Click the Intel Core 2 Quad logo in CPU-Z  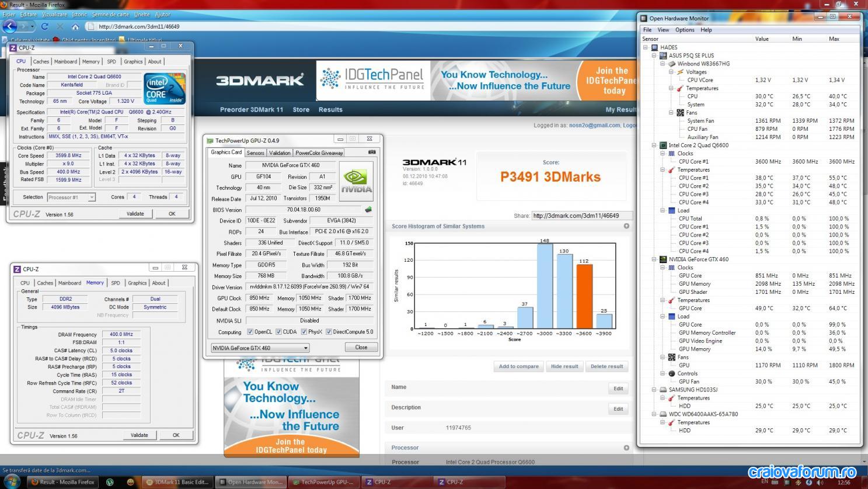[x=165, y=88]
